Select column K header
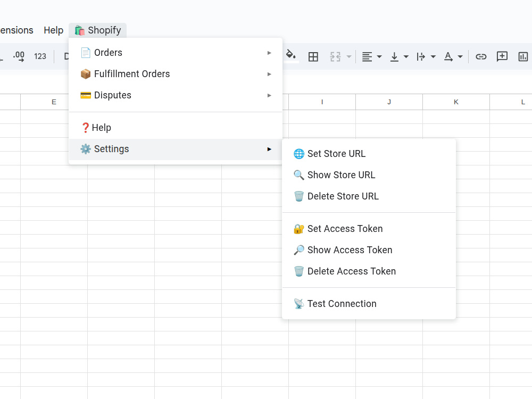The image size is (532, 399). pyautogui.click(x=456, y=102)
